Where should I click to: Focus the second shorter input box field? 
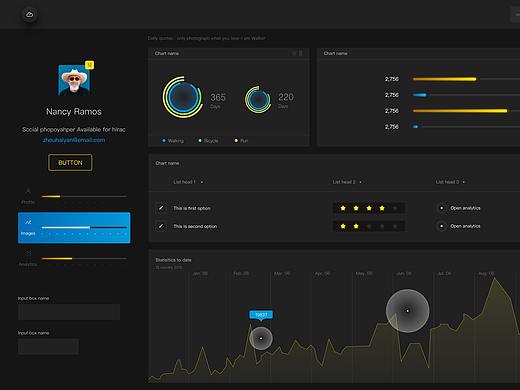pyautogui.click(x=48, y=347)
